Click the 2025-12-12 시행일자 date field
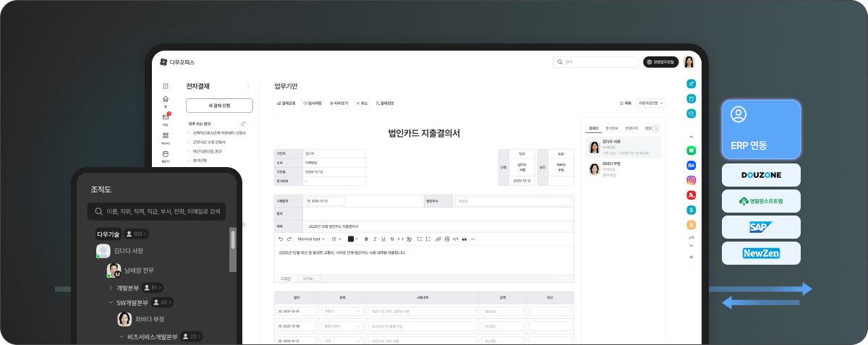The height and width of the screenshot is (345, 868). pos(325,200)
